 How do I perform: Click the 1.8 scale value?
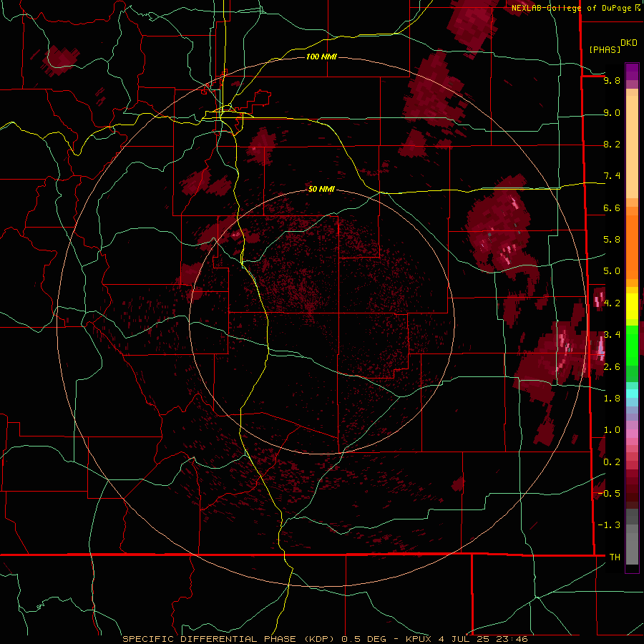[612, 398]
